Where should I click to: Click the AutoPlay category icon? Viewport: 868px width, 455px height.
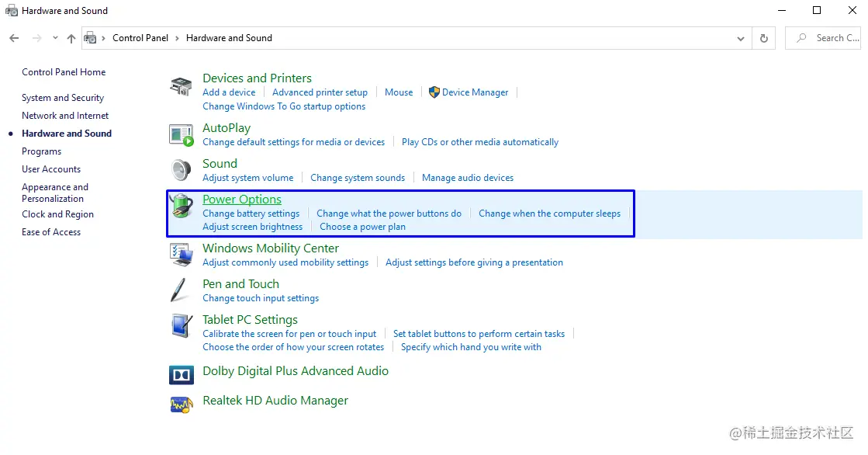(181, 135)
